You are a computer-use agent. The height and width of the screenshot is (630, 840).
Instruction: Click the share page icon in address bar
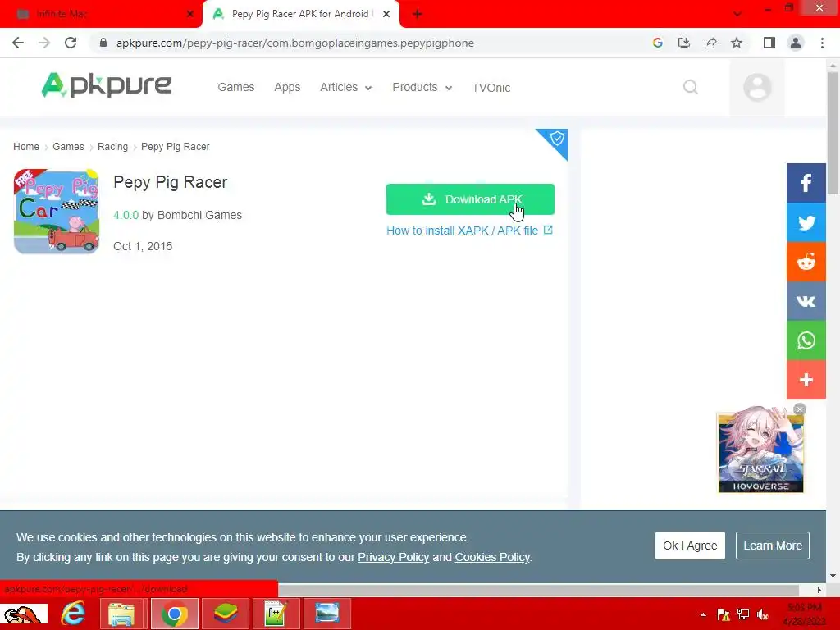pos(710,43)
